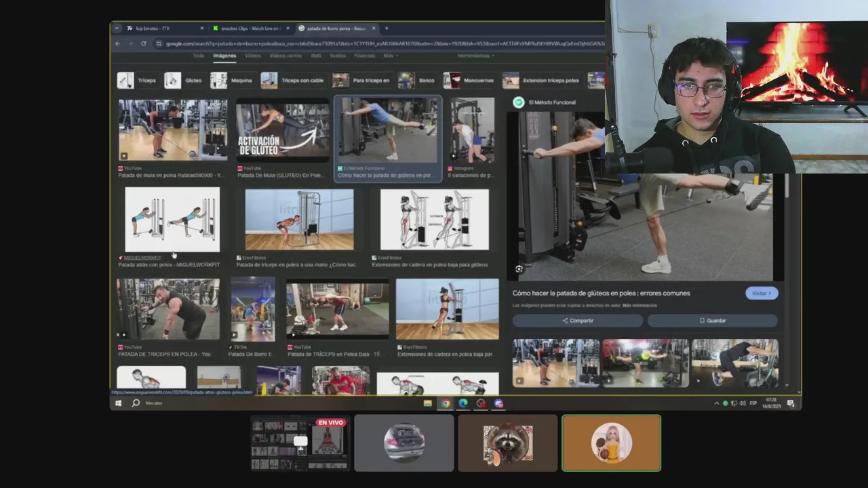Open the notification center icon
This screenshot has height=488, width=868.
791,403
